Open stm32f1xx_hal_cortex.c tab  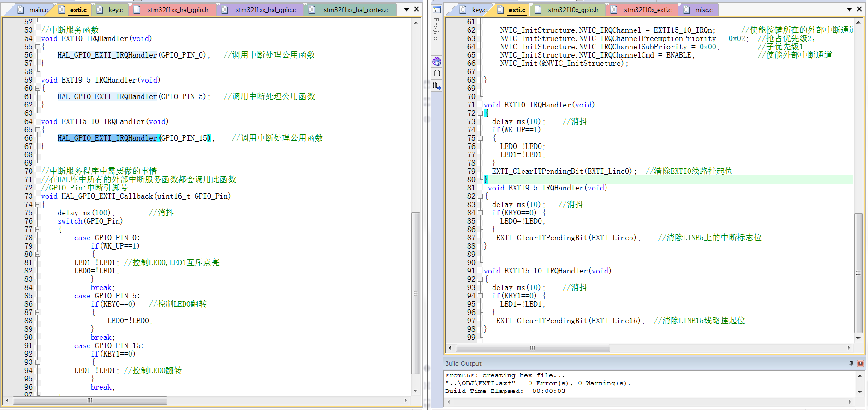350,10
